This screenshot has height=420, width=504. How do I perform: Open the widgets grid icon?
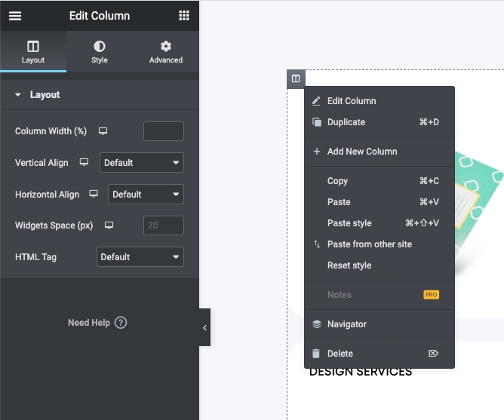tap(184, 16)
